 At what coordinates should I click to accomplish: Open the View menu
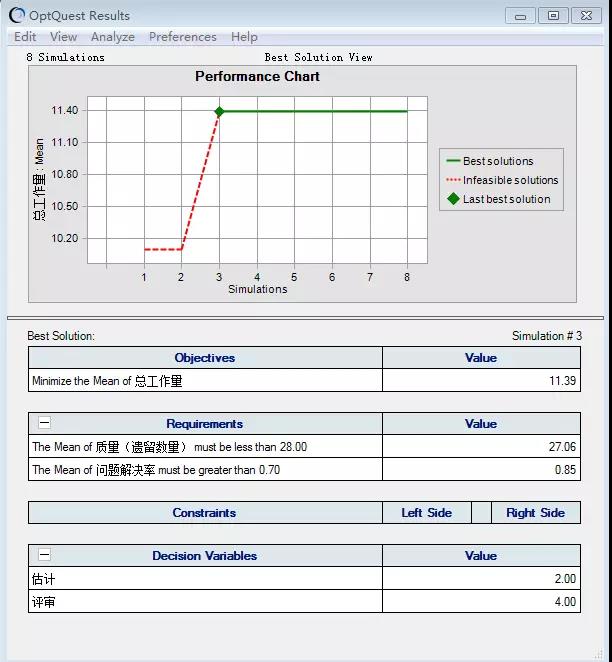63,37
